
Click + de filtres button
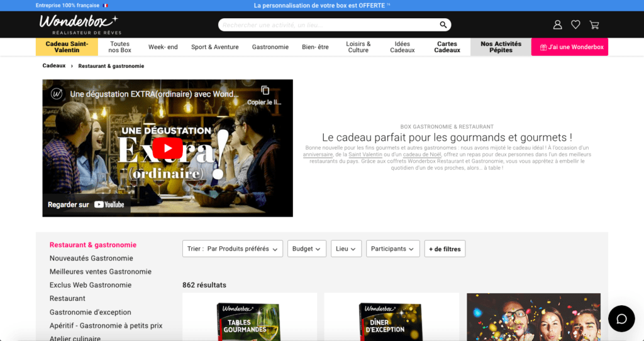[445, 249]
